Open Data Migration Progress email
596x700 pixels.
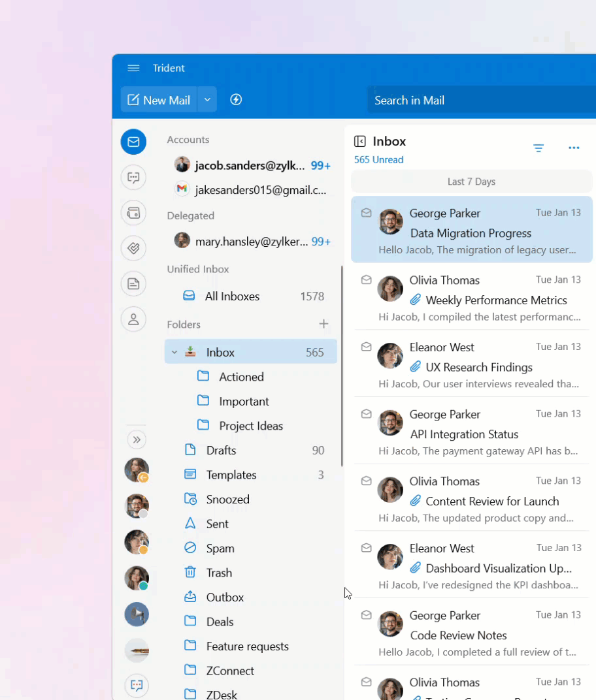[x=472, y=229]
